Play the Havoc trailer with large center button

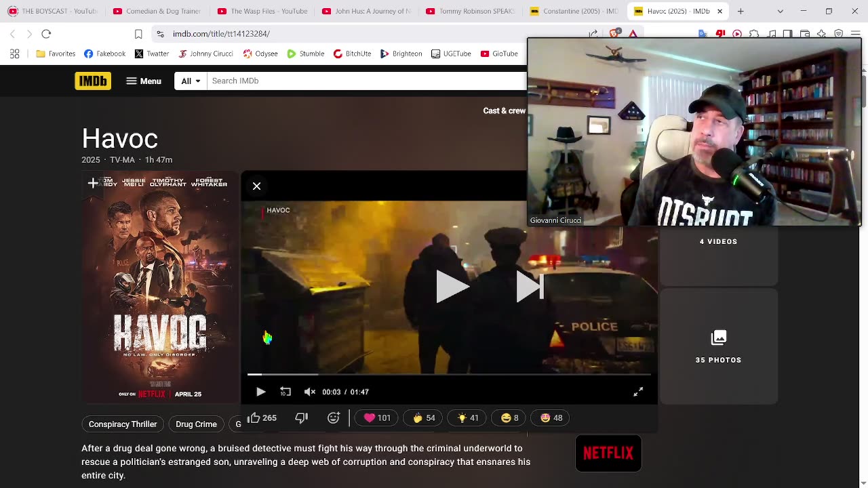[x=452, y=286]
